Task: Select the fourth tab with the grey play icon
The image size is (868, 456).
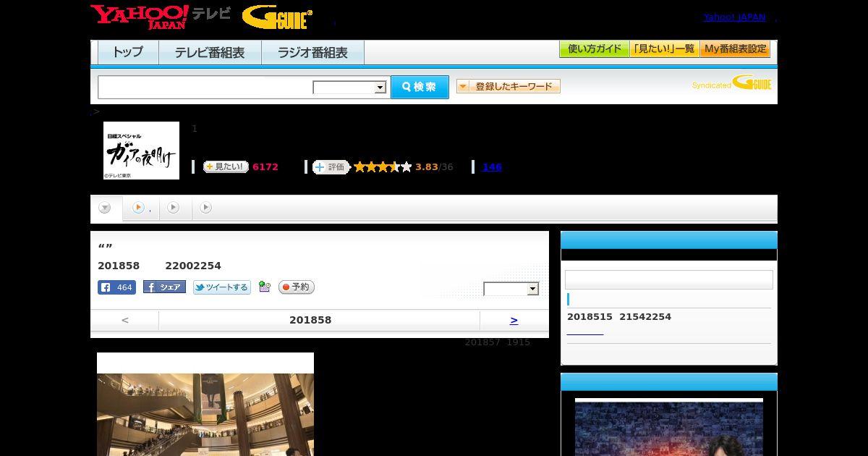Action: tap(206, 208)
